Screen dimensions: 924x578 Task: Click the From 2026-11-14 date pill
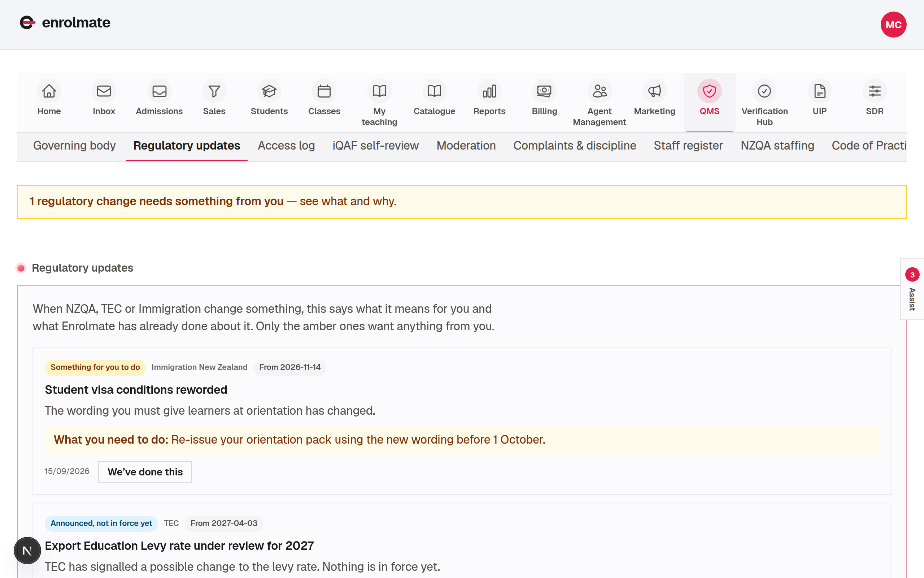coord(290,367)
